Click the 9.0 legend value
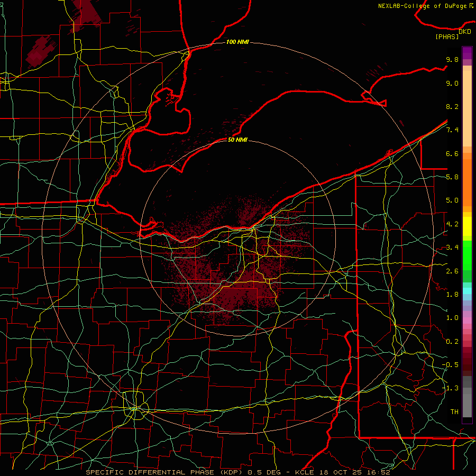The image size is (476, 476). [452, 83]
